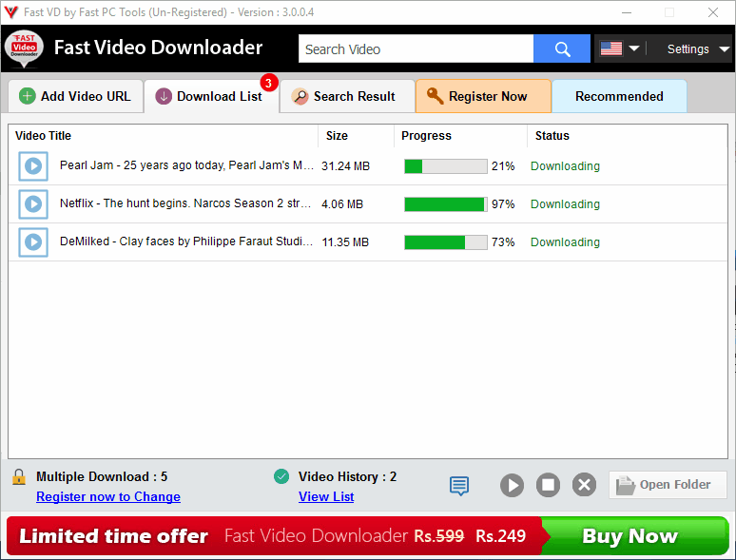Viewport: 736px width, 560px height.
Task: Click the 4.06 MB size cell
Action: pyautogui.click(x=342, y=204)
